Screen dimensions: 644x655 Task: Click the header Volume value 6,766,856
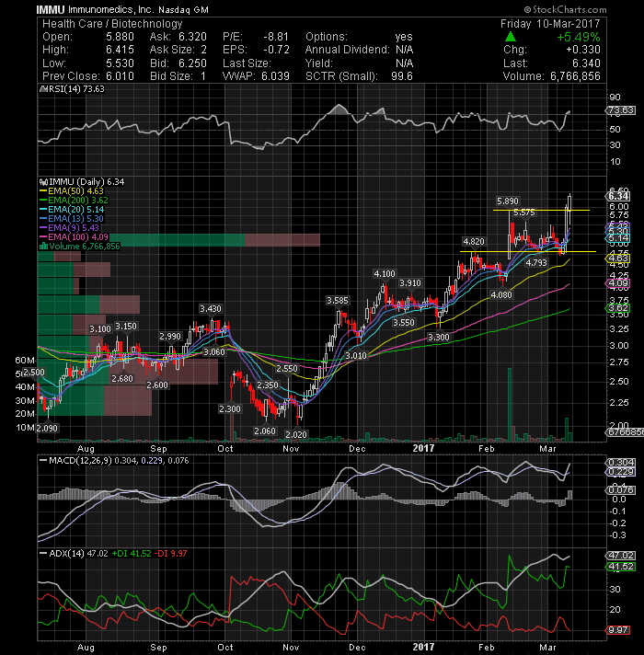575,76
